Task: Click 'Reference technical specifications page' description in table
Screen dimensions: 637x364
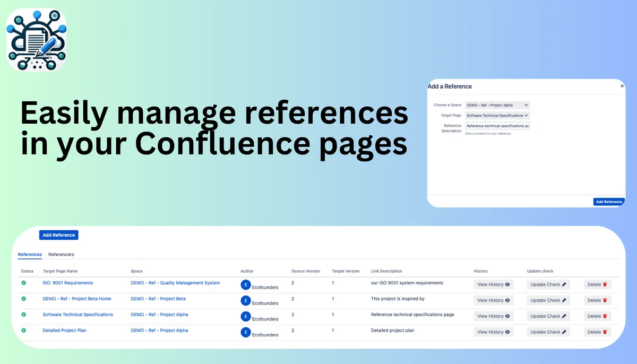Action: click(412, 315)
